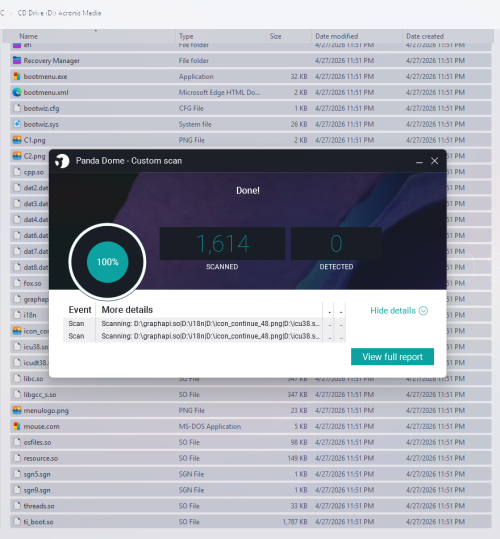500x539 pixels.
Task: Select menulogo.png file name
Action: (46, 410)
